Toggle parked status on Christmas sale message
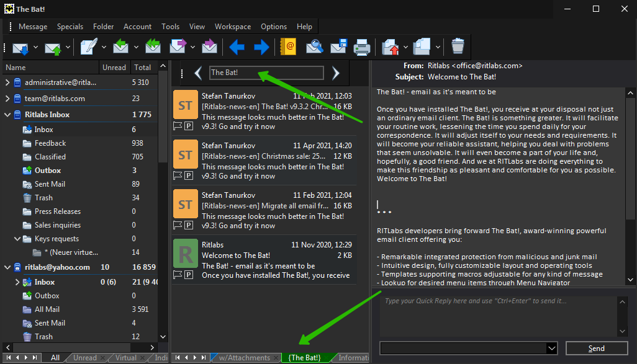This screenshot has width=637, height=364. (x=189, y=175)
